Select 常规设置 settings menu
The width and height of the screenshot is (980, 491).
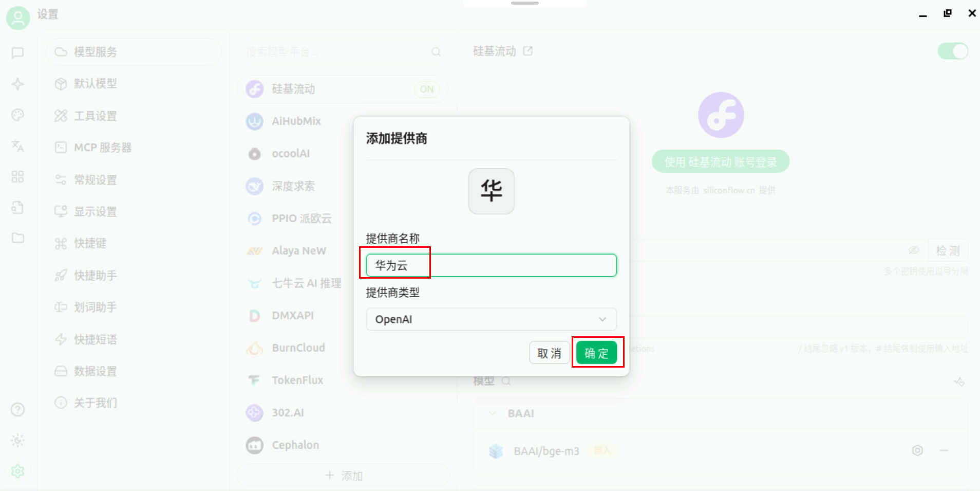(x=134, y=180)
